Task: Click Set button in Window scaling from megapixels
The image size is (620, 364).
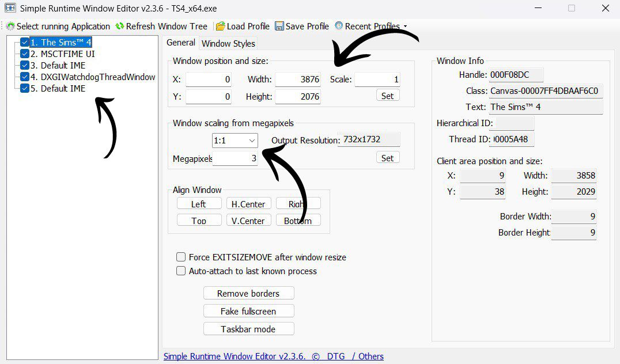Action: [x=387, y=158]
